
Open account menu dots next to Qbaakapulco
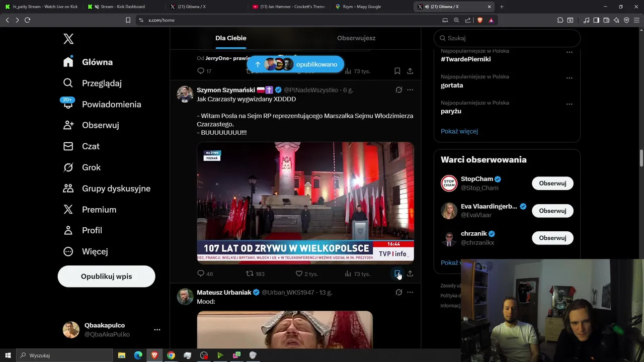pyautogui.click(x=157, y=330)
